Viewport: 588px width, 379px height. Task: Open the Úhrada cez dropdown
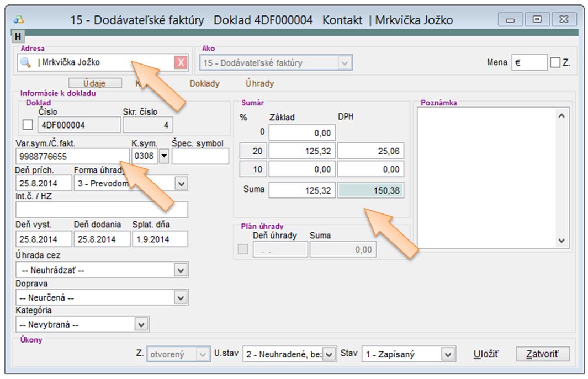(x=181, y=270)
